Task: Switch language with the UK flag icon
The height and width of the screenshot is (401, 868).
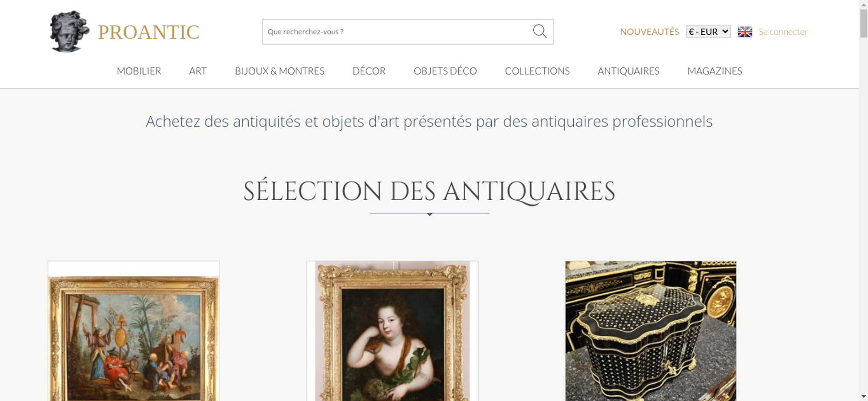Action: coord(745,32)
